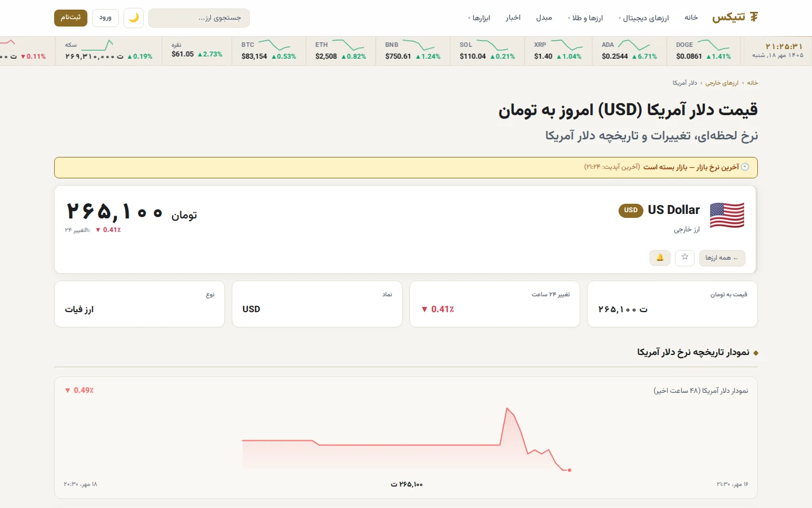This screenshot has height=508, width=812.
Task: Click breadcrumb خانه link
Action: pos(752,83)
